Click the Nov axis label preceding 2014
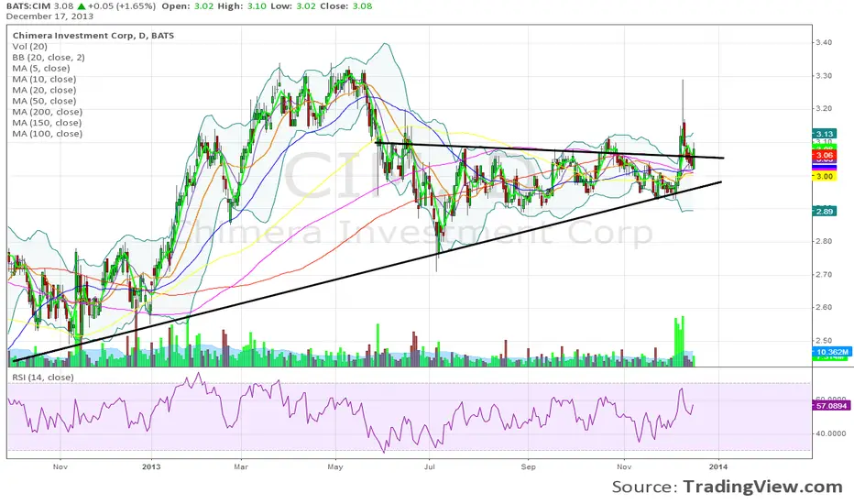Image resolution: width=854 pixels, height=504 pixels. 624,467
